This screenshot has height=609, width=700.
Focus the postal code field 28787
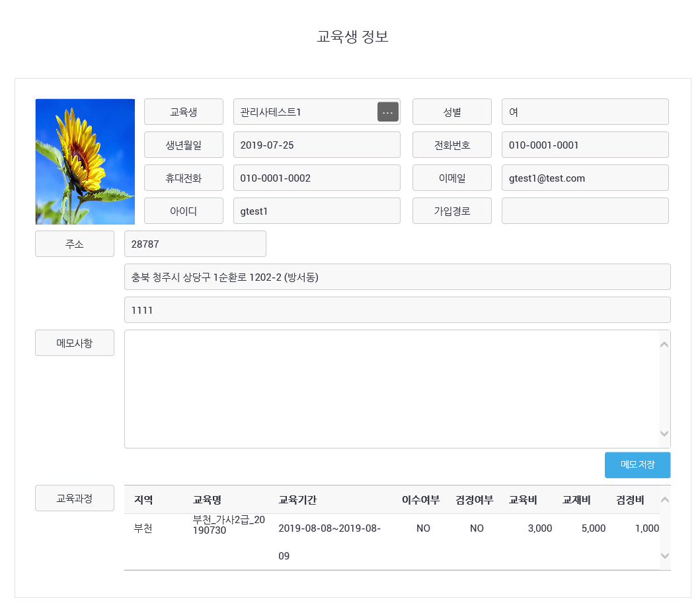pyautogui.click(x=195, y=244)
